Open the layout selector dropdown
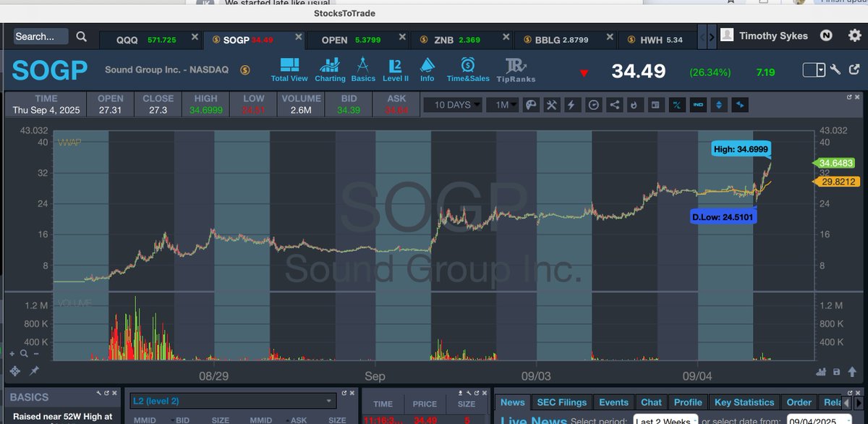Screen dimensions: 868x424 814,69
